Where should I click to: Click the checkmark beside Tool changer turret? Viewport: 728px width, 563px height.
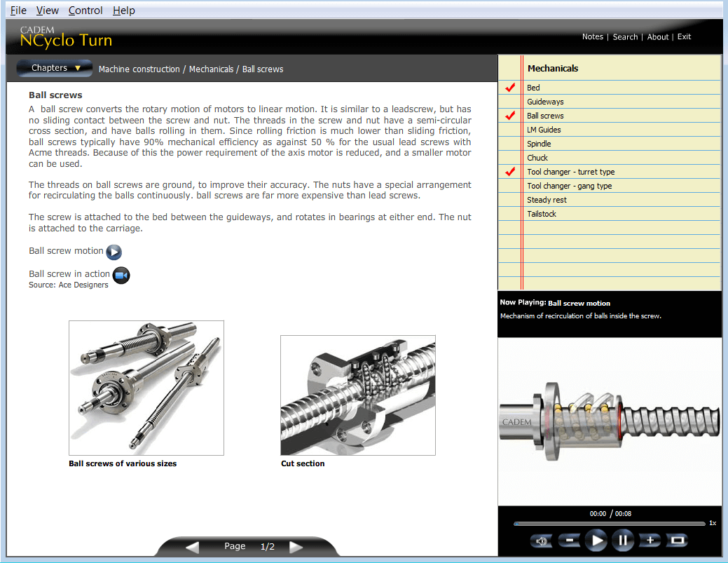[510, 171]
